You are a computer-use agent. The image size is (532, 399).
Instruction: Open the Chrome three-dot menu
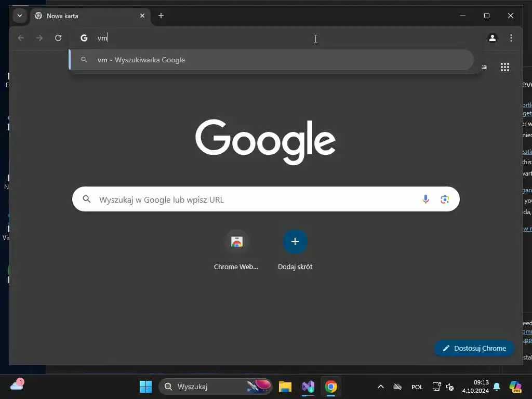[511, 38]
